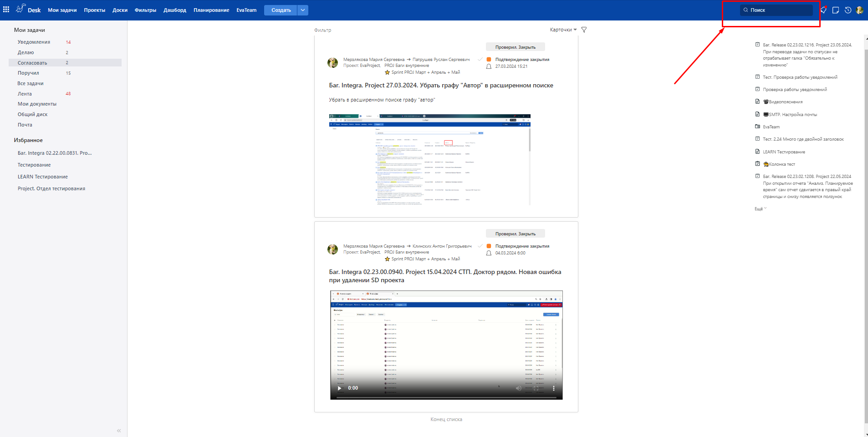The height and width of the screenshot is (437, 868).
Task: Open the apps grid launcher icon
Action: point(6,10)
